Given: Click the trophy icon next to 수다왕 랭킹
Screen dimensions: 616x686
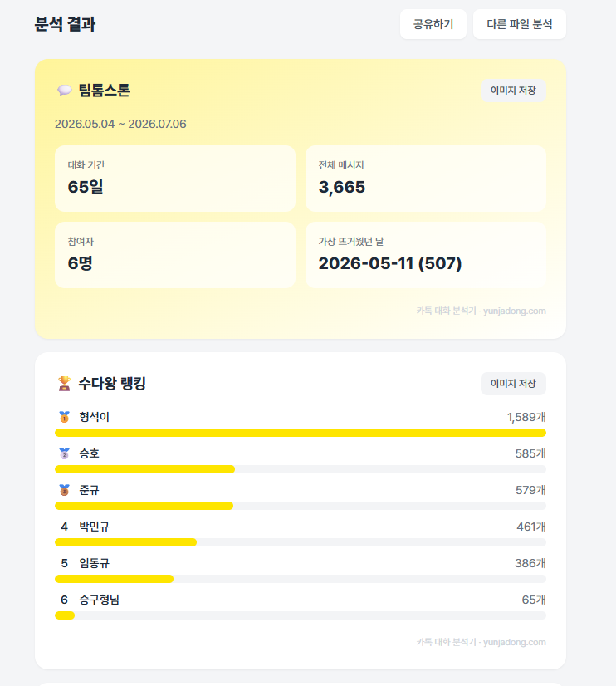Looking at the screenshot, I should 64,384.
